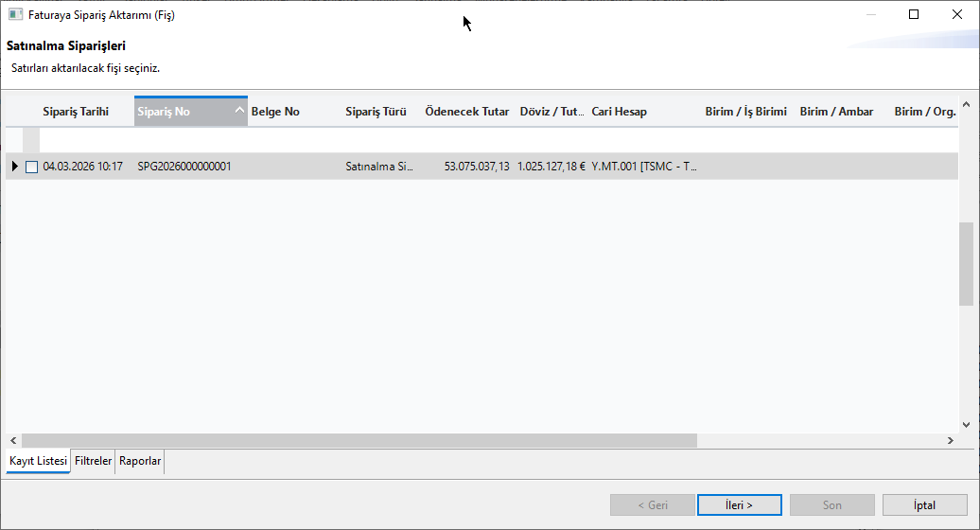Click the vertical scrollbar up arrow
The width and height of the screenshot is (980, 530).
point(966,105)
